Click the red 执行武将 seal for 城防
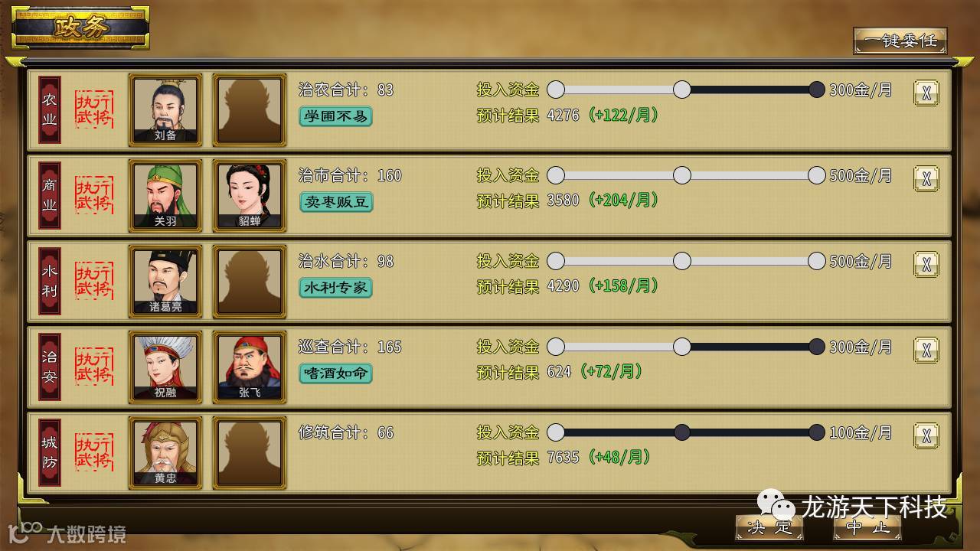 [94, 453]
